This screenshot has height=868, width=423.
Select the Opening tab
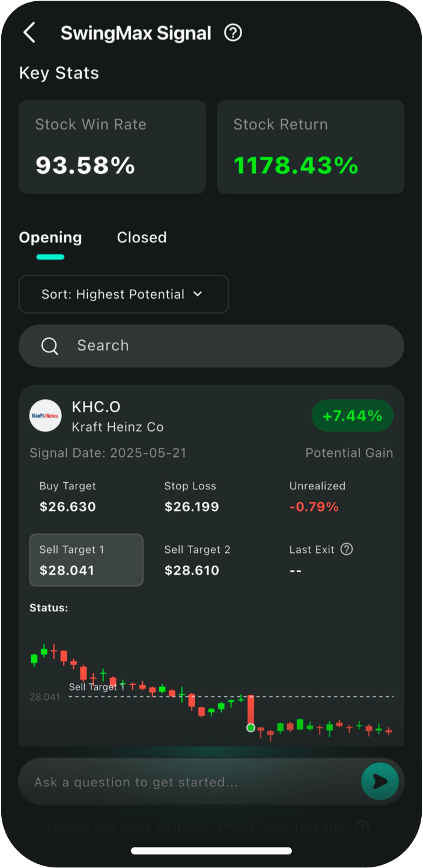(x=50, y=237)
